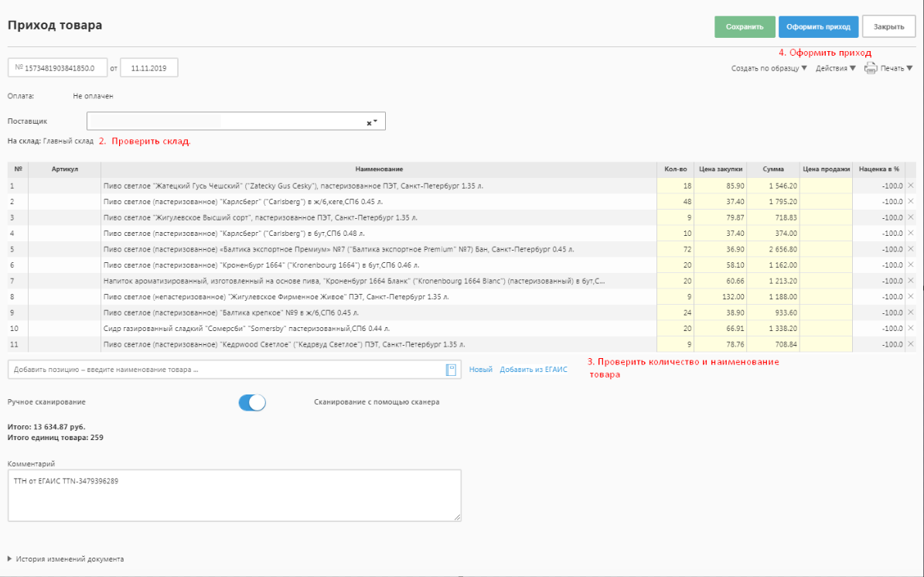Click into the Комментарий text area
924x577 pixels.
(234, 495)
